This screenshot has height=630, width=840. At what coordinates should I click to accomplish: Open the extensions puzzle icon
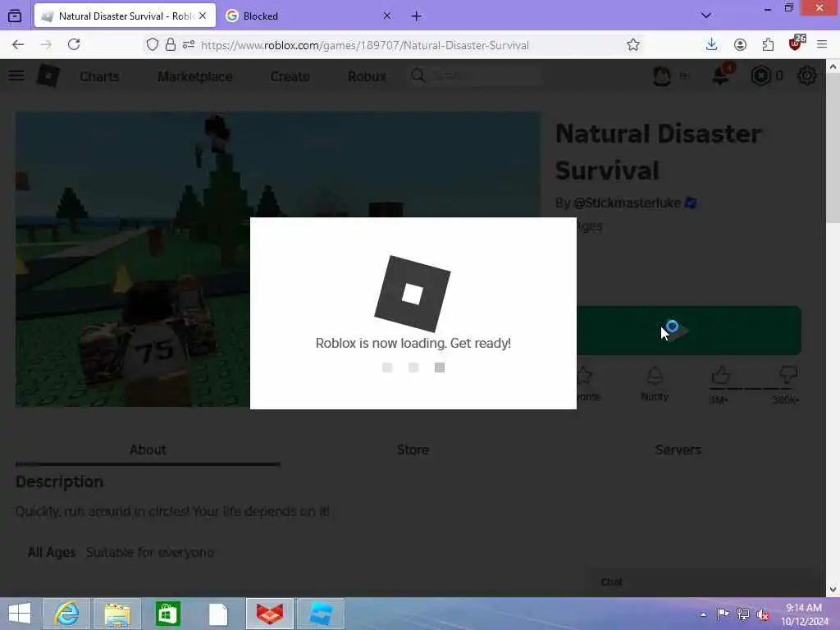tap(768, 44)
